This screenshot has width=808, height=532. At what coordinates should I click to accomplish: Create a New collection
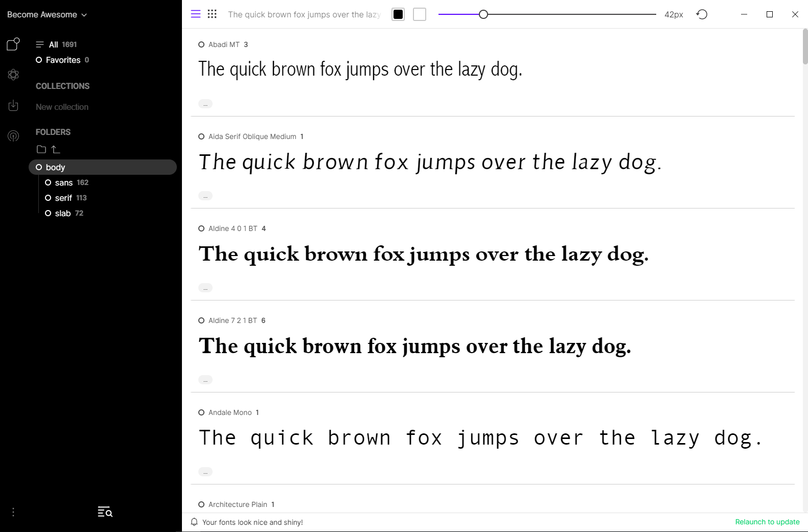(62, 107)
